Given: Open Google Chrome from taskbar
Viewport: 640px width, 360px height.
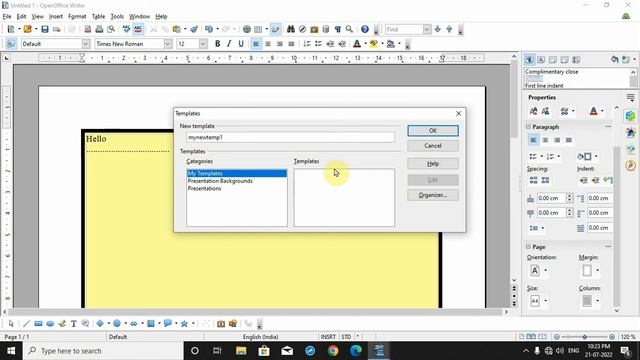Looking at the screenshot, I should tap(333, 351).
